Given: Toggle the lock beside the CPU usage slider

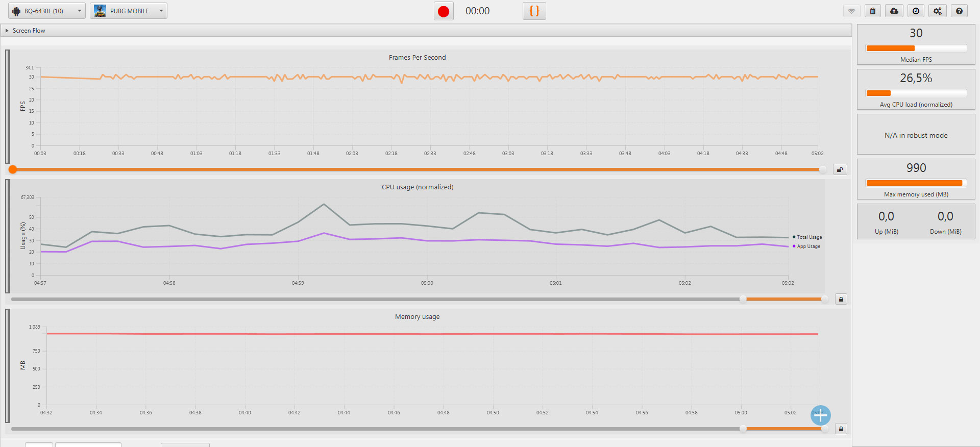Looking at the screenshot, I should tap(841, 299).
